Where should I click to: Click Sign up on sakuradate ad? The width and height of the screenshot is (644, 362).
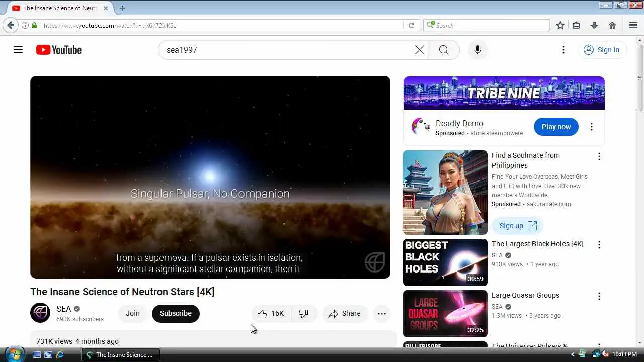[x=518, y=226]
